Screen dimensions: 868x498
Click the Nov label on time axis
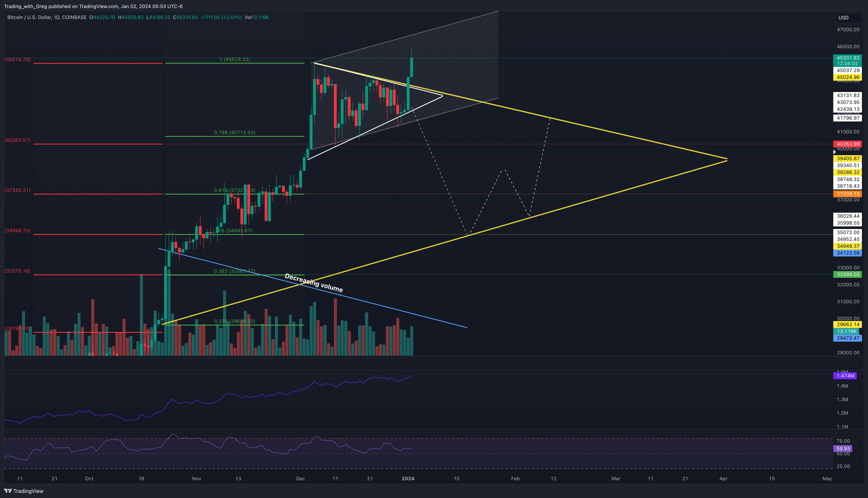pyautogui.click(x=197, y=478)
